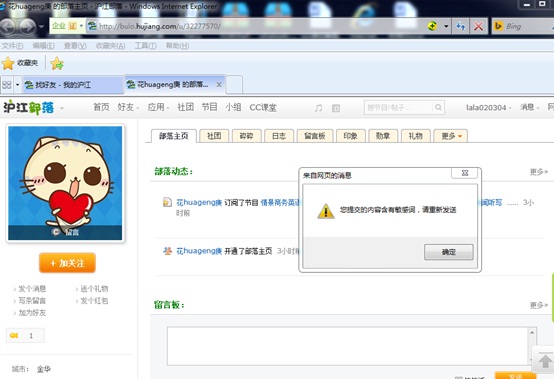The height and width of the screenshot is (379, 554).
Task: Expand the 更多 profile tab dropdown
Action: click(x=450, y=136)
